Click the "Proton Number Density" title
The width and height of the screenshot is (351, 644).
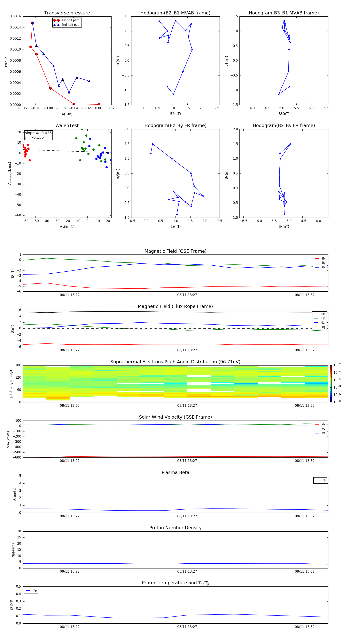click(x=175, y=527)
